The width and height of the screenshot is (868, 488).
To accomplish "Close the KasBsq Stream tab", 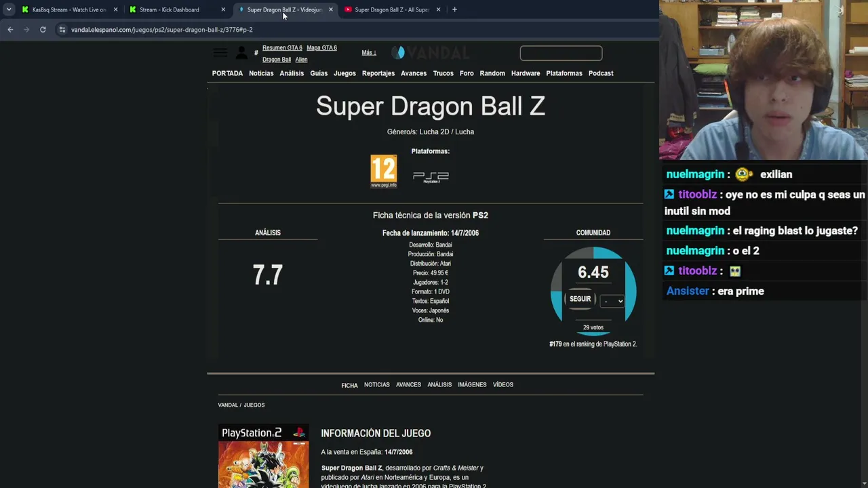I will pos(115,9).
